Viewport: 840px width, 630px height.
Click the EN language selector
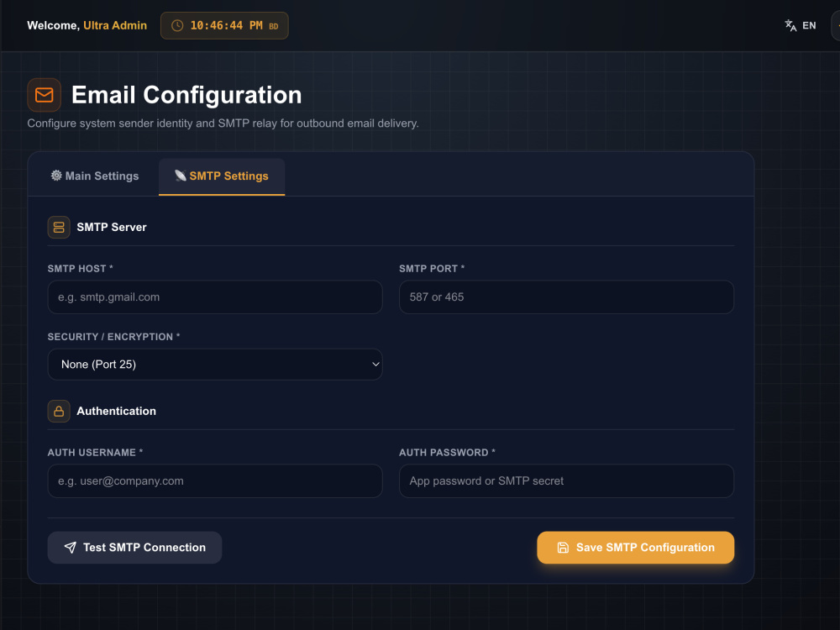[801, 26]
